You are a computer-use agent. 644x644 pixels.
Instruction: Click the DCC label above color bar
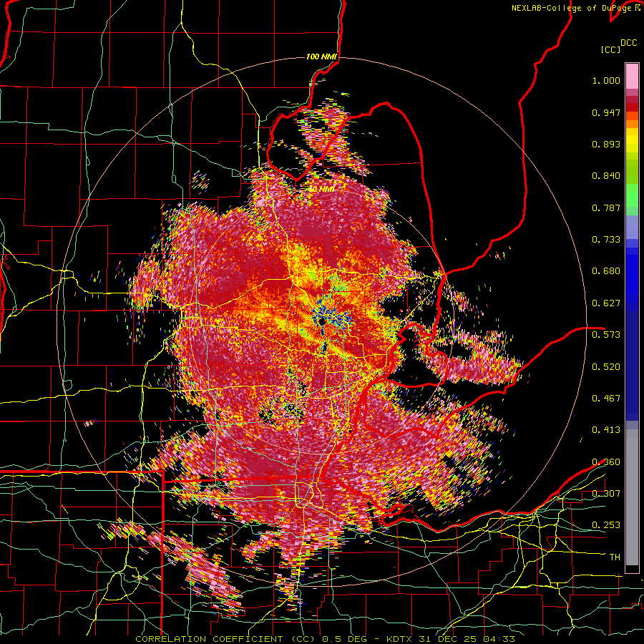click(628, 43)
